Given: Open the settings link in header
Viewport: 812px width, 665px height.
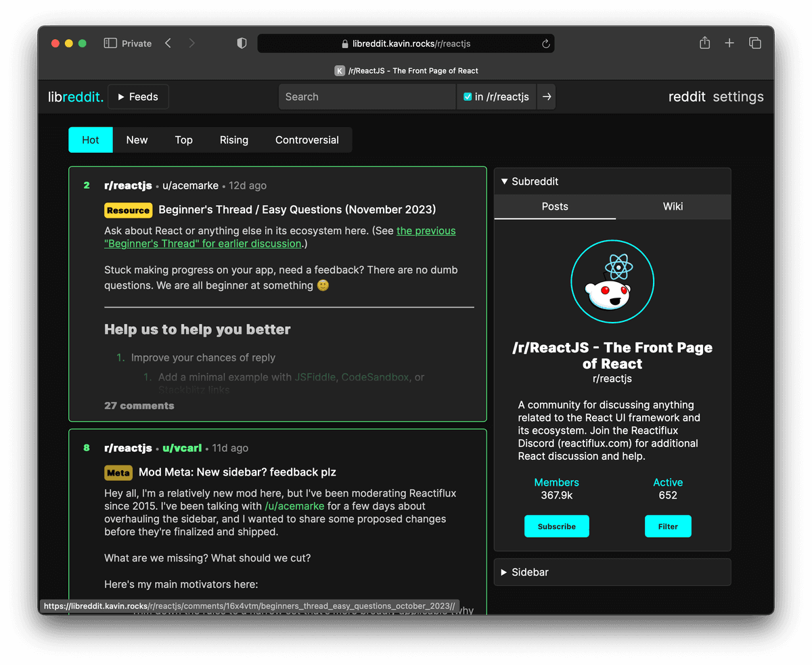Looking at the screenshot, I should point(738,97).
